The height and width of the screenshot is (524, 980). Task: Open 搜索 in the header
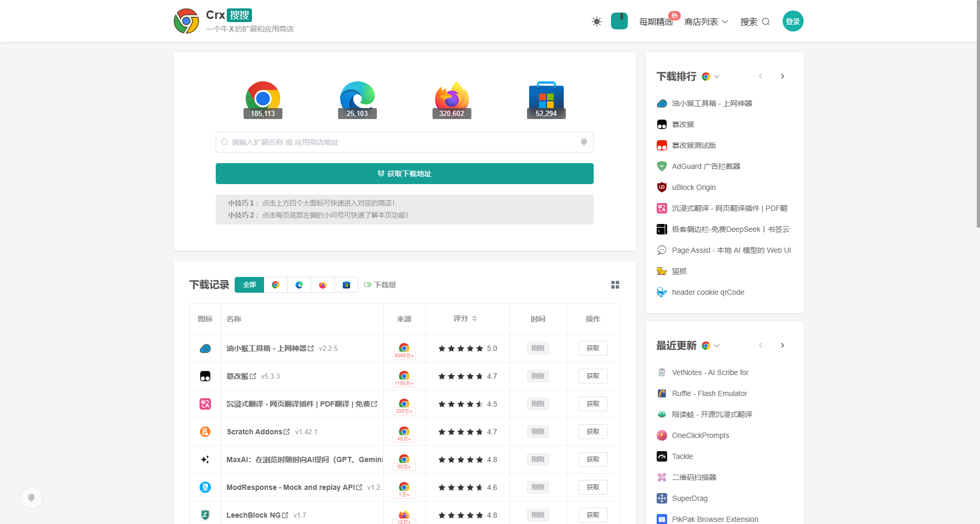pyautogui.click(x=755, y=22)
